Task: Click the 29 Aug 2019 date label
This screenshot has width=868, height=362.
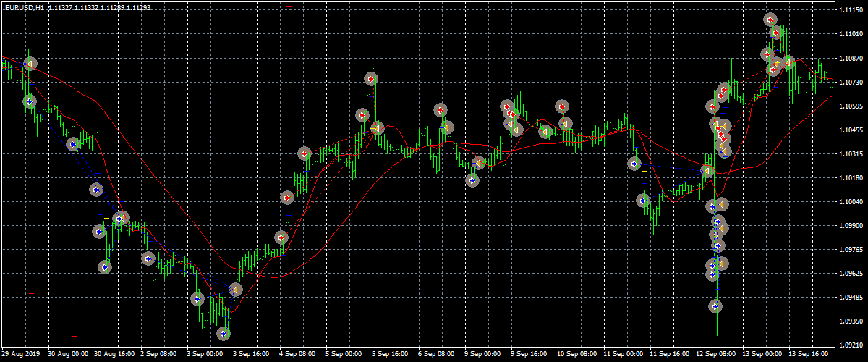Action: click(21, 355)
